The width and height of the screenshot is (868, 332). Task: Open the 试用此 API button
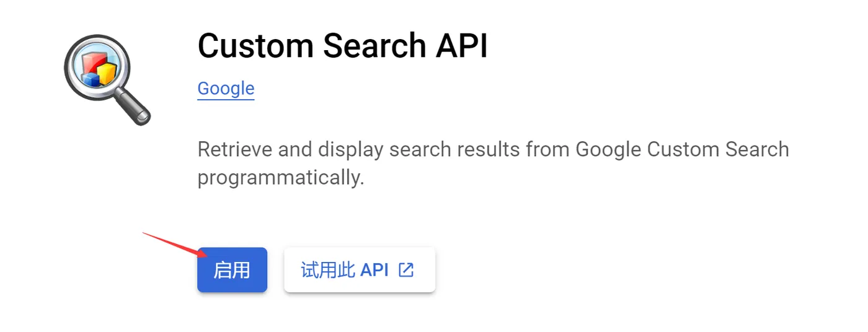point(359,270)
